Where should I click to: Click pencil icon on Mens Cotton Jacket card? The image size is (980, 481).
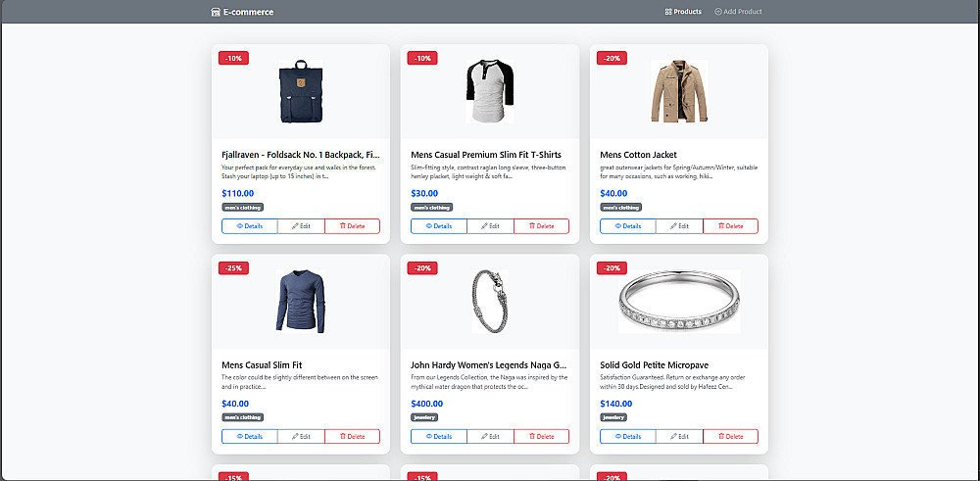point(673,226)
